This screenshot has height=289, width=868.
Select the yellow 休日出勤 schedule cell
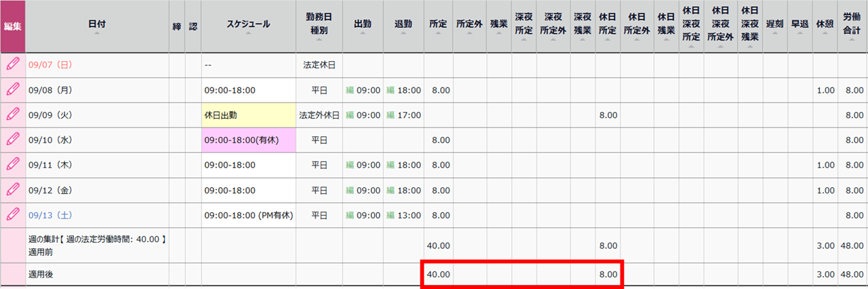[x=248, y=115]
